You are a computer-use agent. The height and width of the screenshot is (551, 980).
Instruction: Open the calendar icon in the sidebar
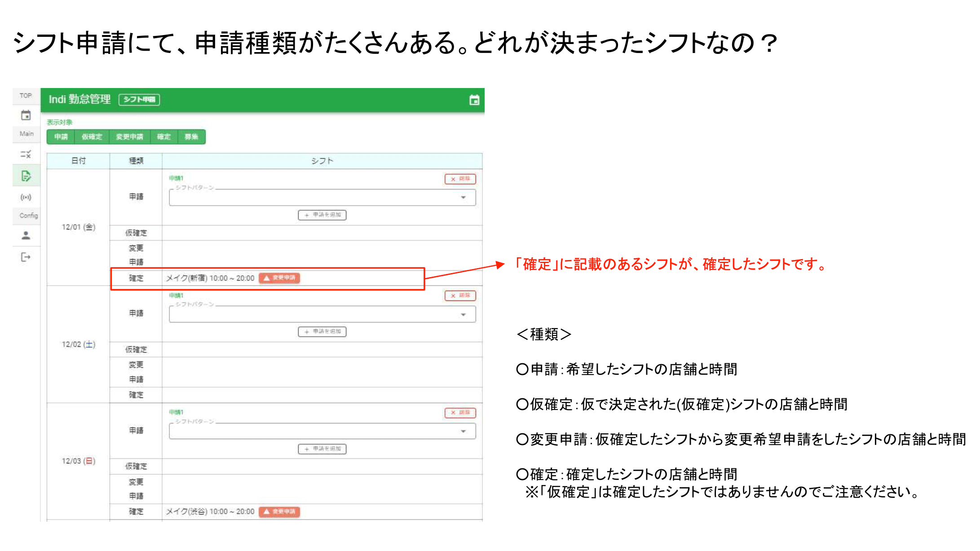click(26, 115)
